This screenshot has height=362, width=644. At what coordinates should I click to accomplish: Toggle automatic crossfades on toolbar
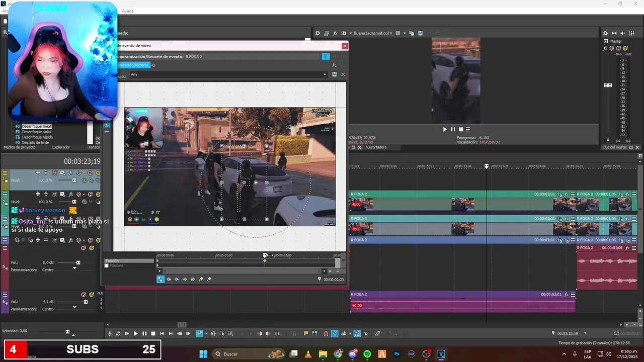pos(334,333)
